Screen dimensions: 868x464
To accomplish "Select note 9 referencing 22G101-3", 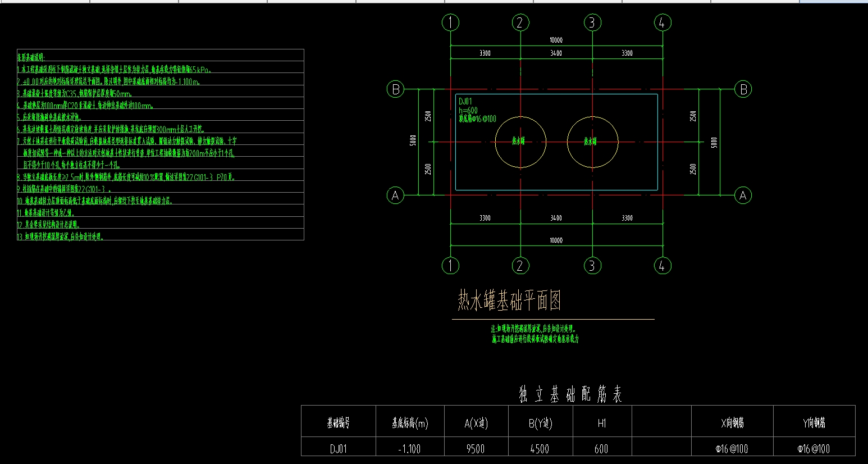I will (x=64, y=189).
